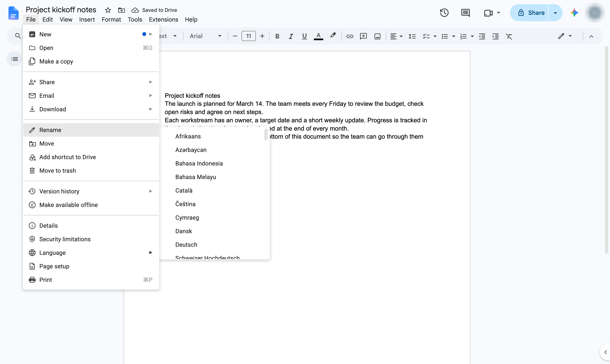Open the Arial font dropdown
610x364 pixels.
(205, 36)
